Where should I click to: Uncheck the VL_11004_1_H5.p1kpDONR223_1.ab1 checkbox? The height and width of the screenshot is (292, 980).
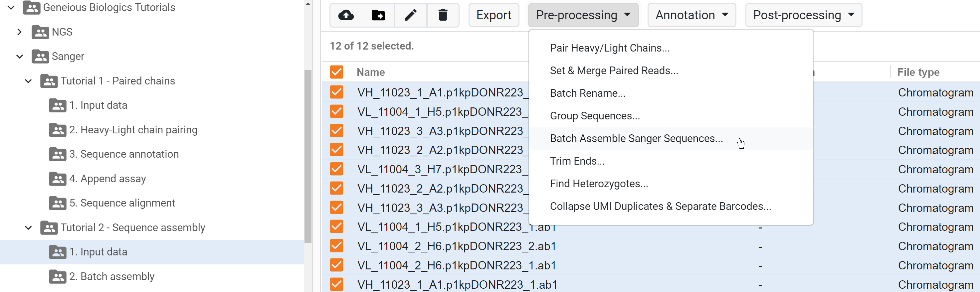click(337, 226)
